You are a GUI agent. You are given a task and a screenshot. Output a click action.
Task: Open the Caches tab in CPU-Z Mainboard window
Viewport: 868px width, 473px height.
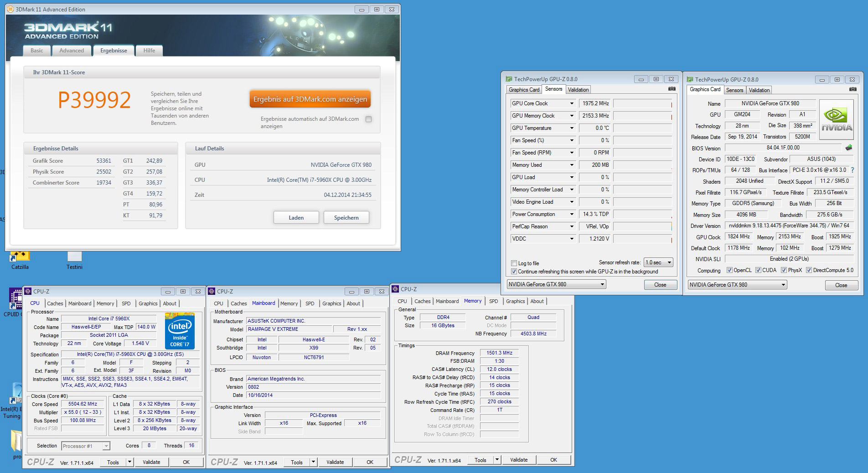click(x=238, y=303)
